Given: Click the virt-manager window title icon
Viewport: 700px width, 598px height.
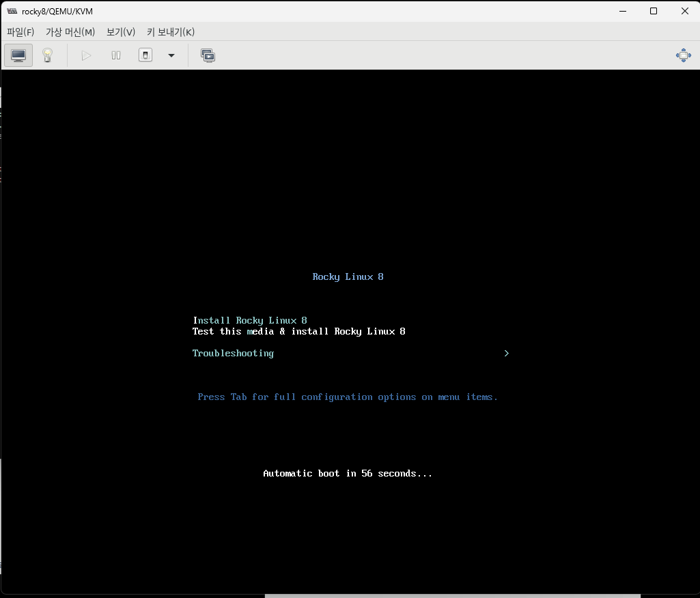Looking at the screenshot, I should point(12,11).
